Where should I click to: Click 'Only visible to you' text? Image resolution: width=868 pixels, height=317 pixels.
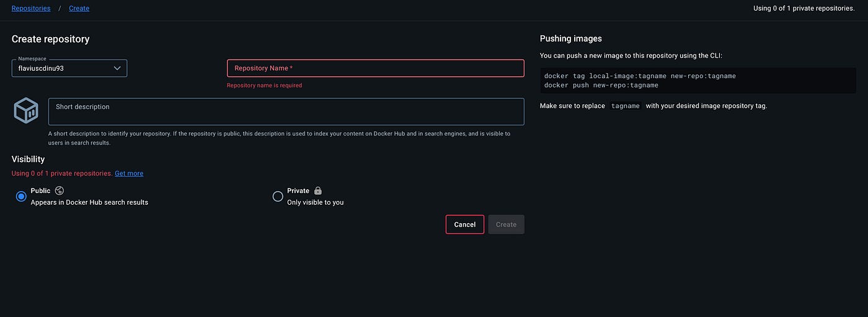pyautogui.click(x=315, y=202)
